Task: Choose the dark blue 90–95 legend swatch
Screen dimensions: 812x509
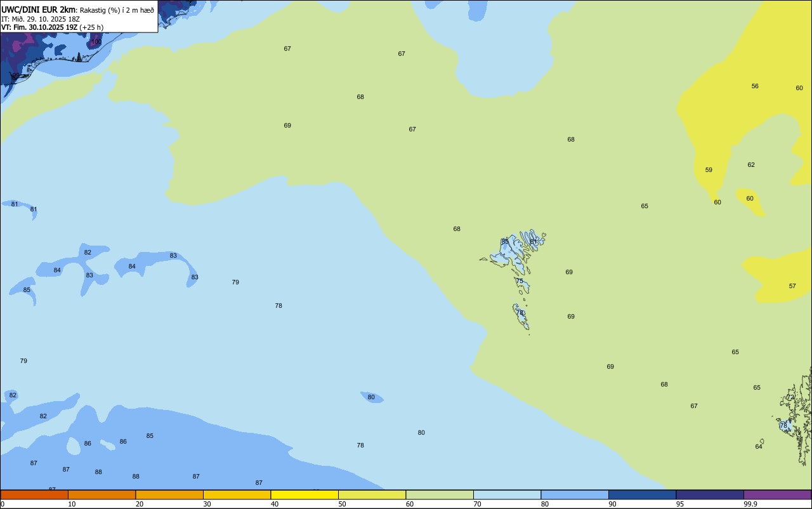Action: pyautogui.click(x=642, y=494)
